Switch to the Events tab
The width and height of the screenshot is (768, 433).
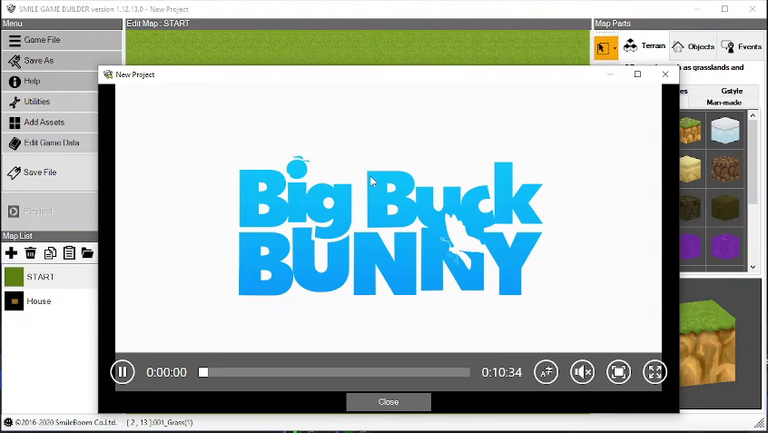(x=741, y=47)
